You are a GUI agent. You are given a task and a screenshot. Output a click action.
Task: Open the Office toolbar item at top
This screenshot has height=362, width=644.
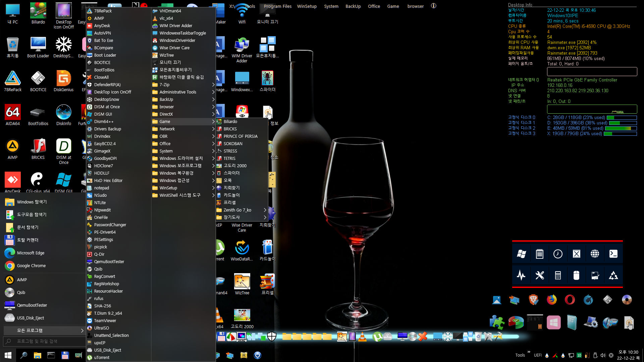[x=374, y=6]
